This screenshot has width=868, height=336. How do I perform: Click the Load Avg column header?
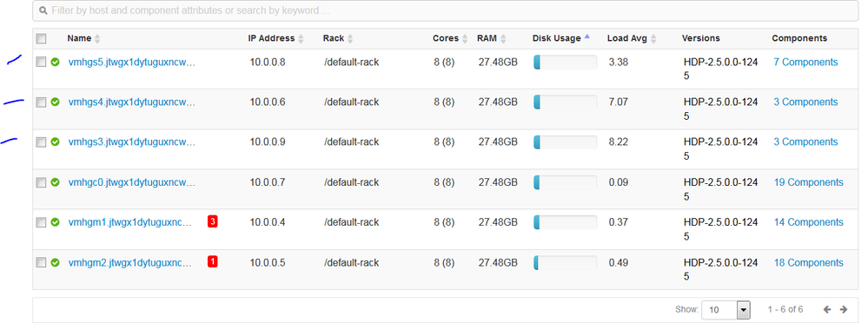pos(627,38)
